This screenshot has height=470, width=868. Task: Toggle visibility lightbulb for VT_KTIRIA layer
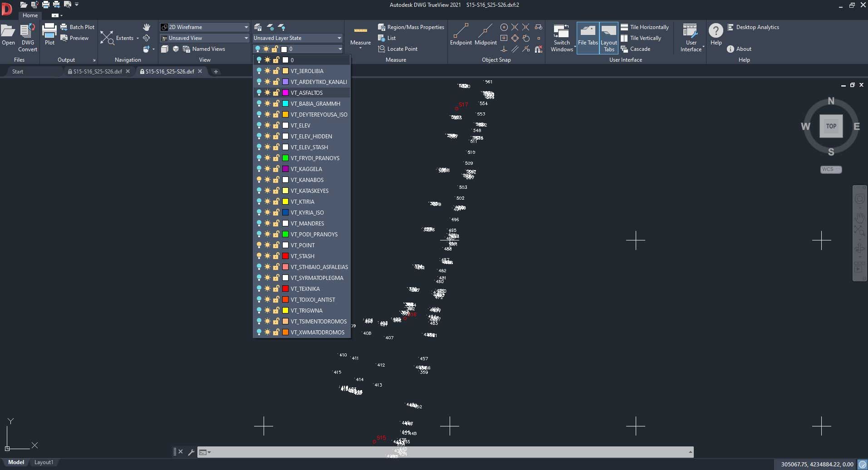[259, 202]
